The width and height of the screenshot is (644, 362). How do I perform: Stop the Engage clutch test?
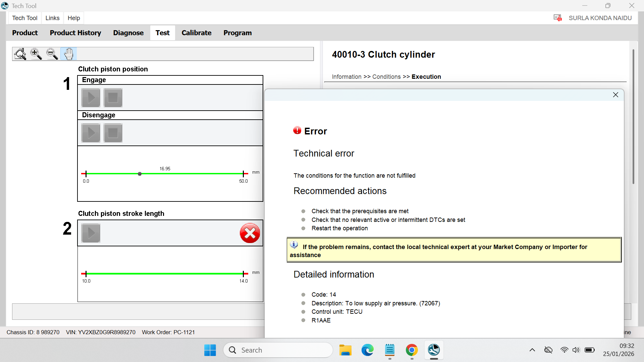point(113,98)
